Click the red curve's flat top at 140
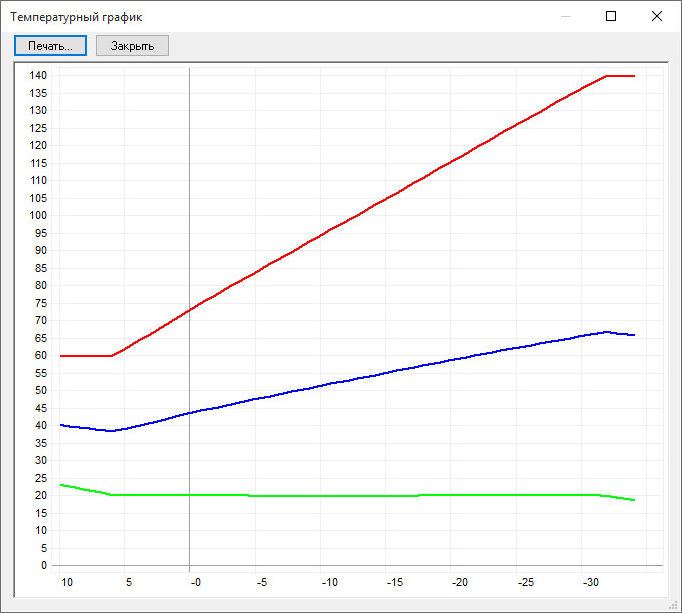 (x=621, y=75)
